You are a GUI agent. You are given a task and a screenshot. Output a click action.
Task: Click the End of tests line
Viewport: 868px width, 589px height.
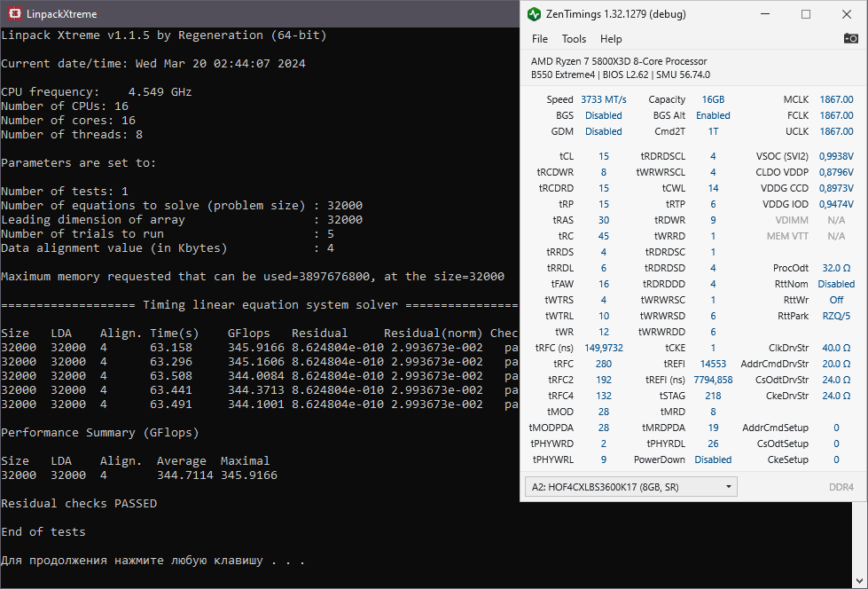click(x=43, y=532)
